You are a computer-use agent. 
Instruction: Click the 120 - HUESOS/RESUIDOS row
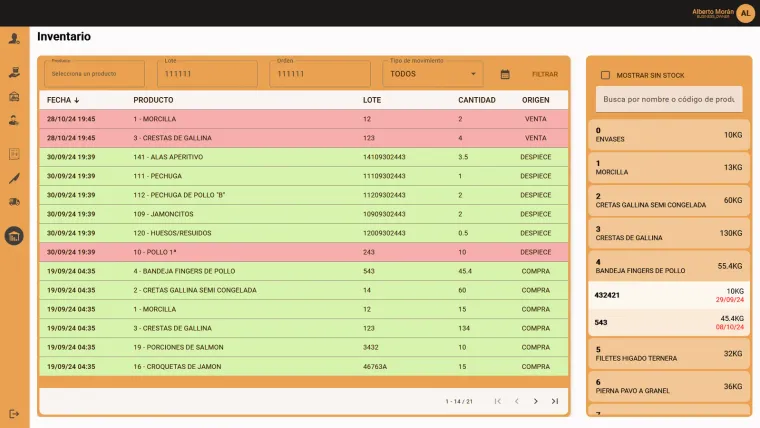pos(303,233)
